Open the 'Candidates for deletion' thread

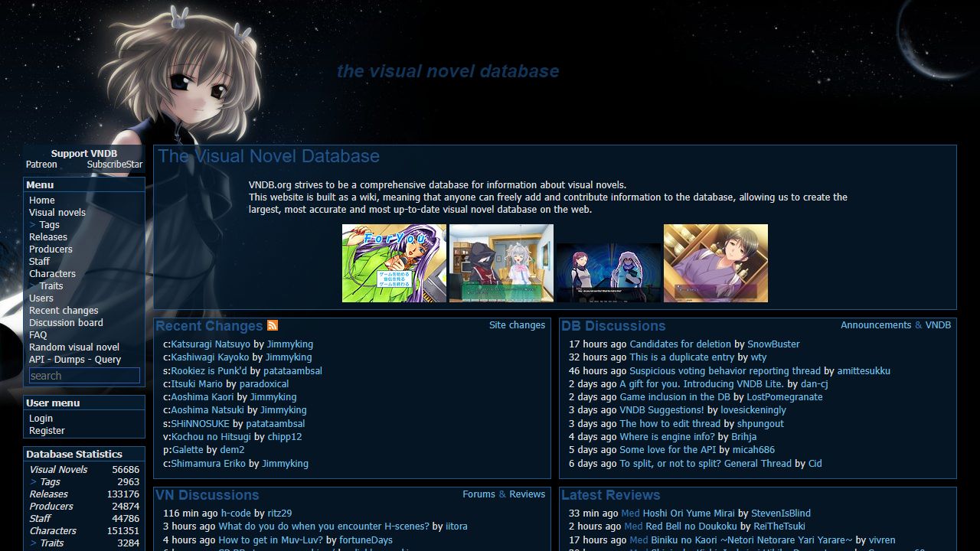(x=680, y=344)
